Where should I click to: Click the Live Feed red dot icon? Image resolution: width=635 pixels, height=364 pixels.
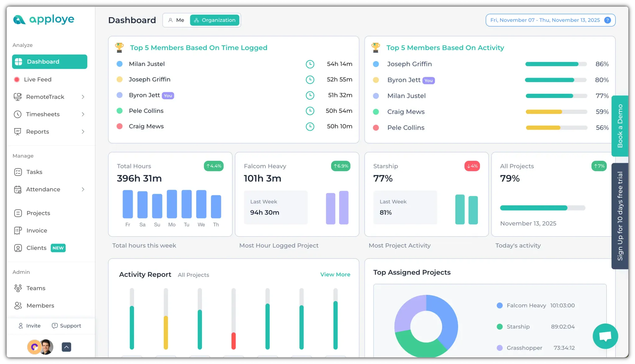click(17, 80)
